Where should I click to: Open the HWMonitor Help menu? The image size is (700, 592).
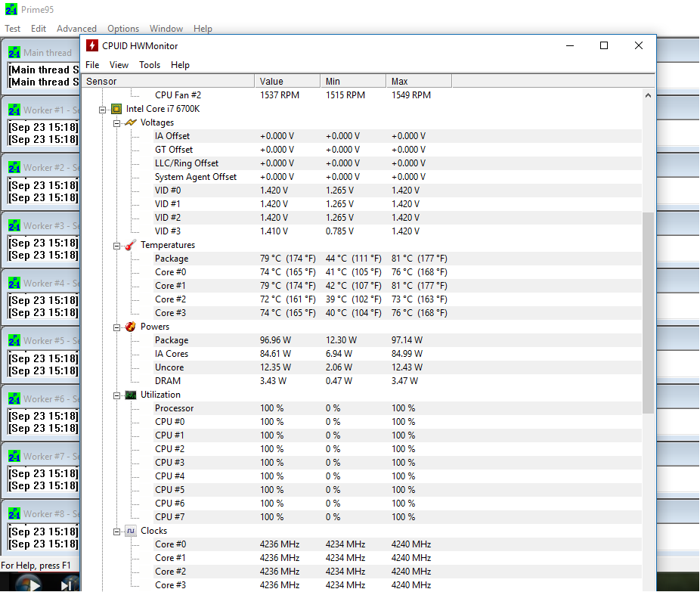pos(180,65)
